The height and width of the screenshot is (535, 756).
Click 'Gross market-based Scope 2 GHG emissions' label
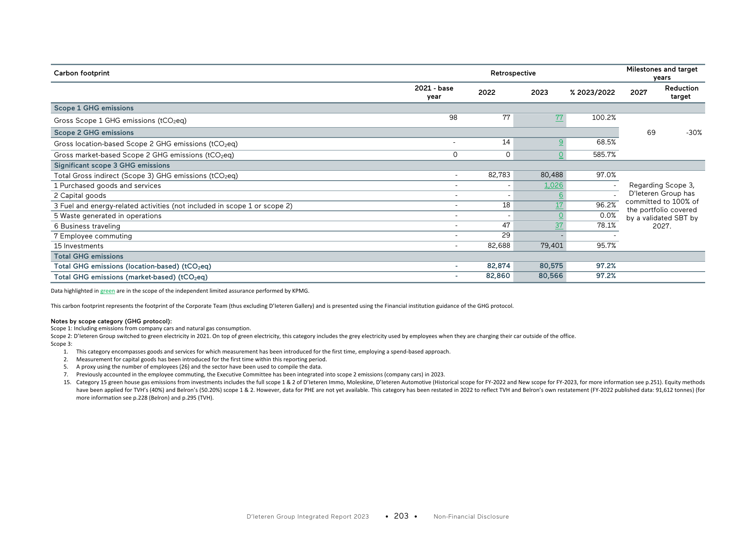(x=144, y=155)
